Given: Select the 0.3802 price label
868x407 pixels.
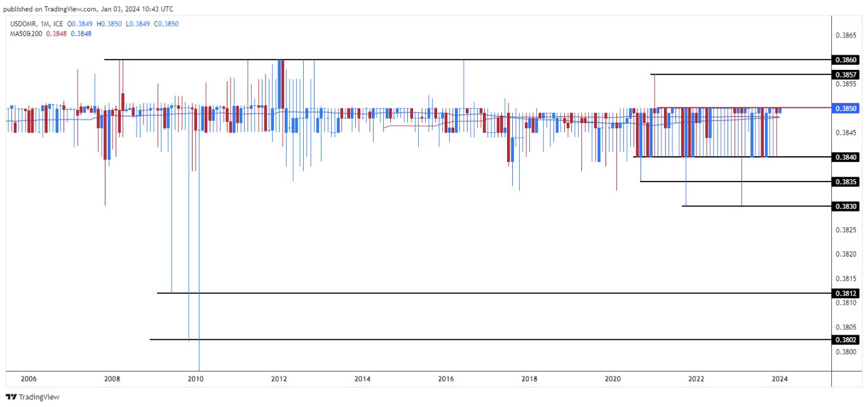Looking at the screenshot, I should (847, 340).
